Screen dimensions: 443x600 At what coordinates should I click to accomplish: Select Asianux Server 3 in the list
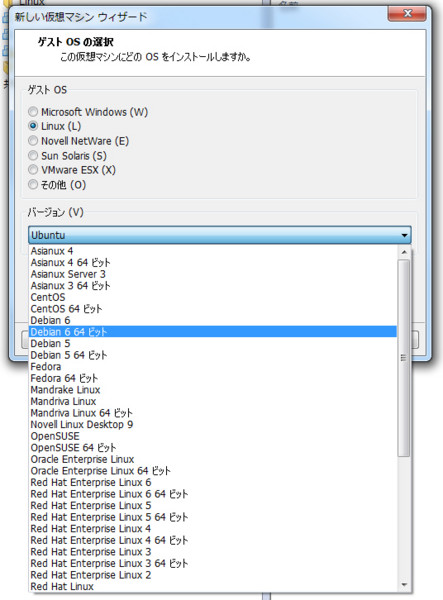point(213,274)
